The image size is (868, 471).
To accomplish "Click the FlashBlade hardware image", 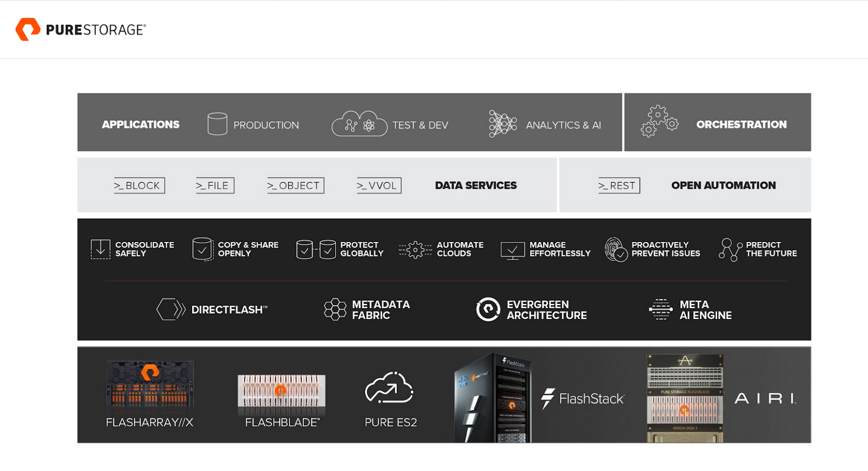I will click(x=282, y=391).
